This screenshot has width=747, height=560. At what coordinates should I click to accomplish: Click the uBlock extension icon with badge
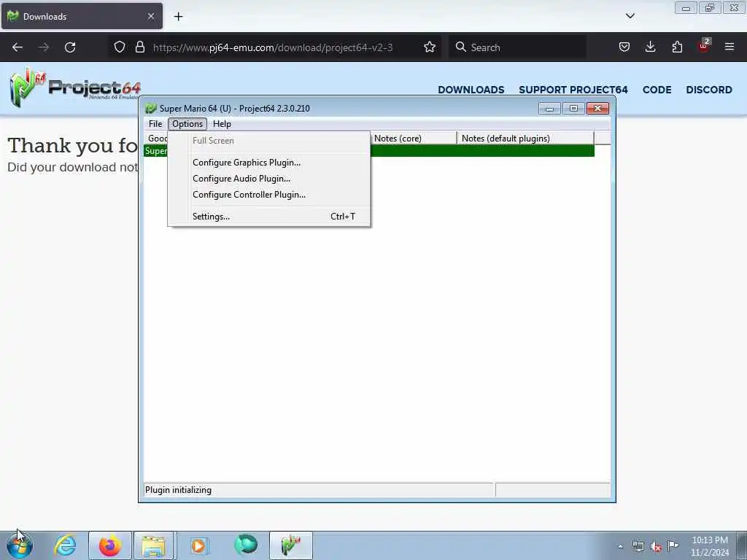pyautogui.click(x=704, y=46)
